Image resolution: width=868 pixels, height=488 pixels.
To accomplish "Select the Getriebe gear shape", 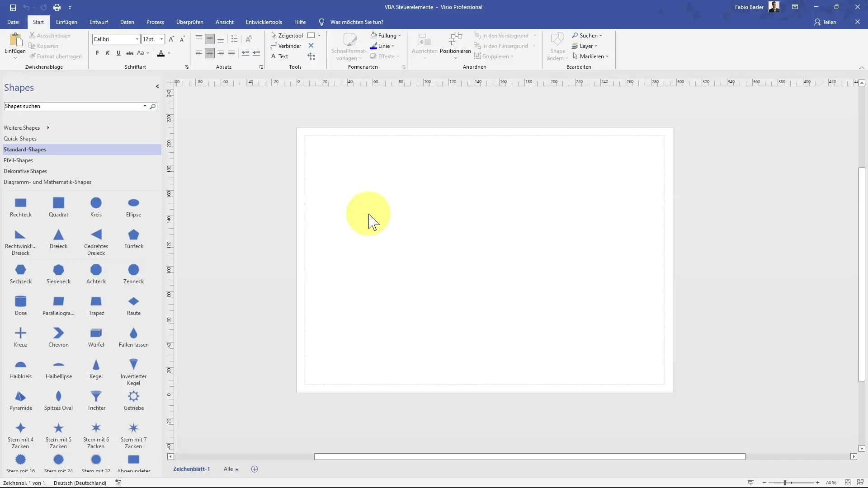I will point(133,400).
